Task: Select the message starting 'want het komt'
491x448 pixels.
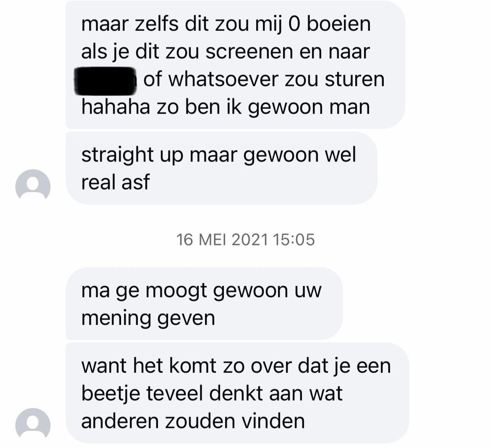Action: (x=237, y=393)
